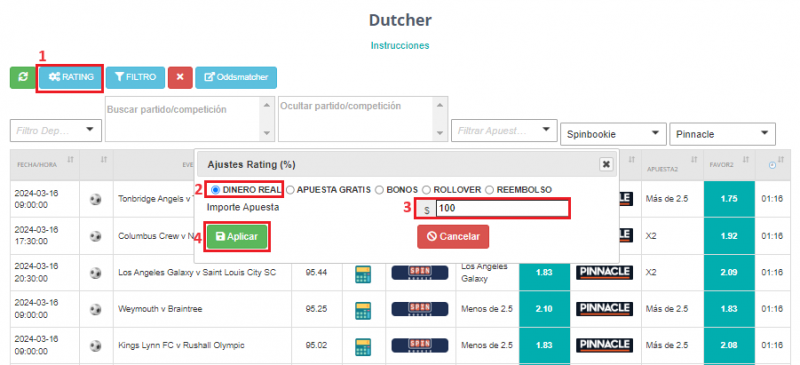The image size is (800, 365).
Task: Focus the Importe Apuesta amount field
Action: 502,209
